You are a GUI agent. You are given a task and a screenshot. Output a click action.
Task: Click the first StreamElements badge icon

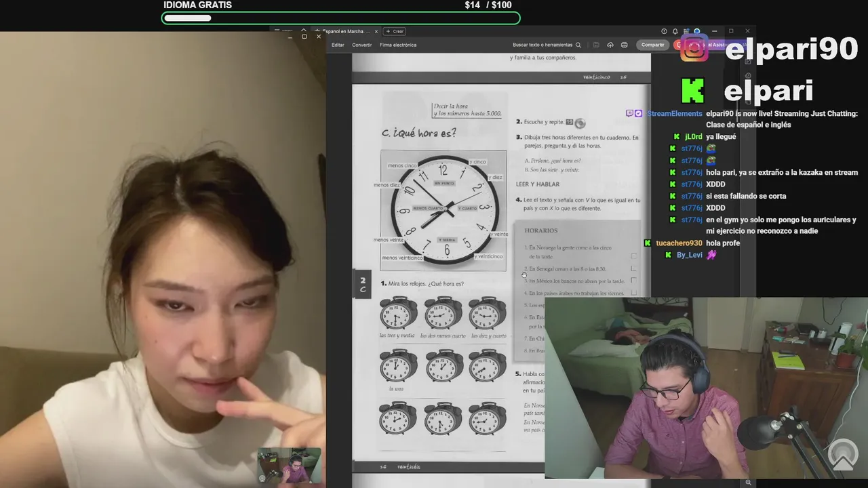pyautogui.click(x=629, y=114)
